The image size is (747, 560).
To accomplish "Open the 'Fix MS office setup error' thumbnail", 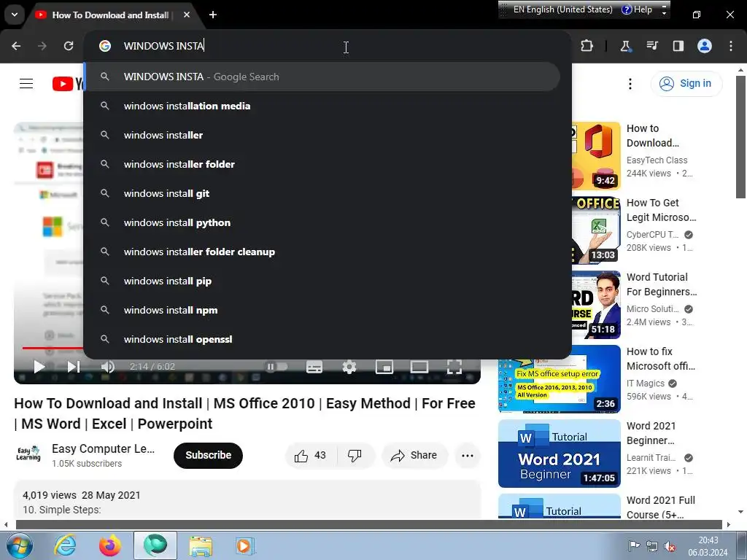I will (x=560, y=379).
